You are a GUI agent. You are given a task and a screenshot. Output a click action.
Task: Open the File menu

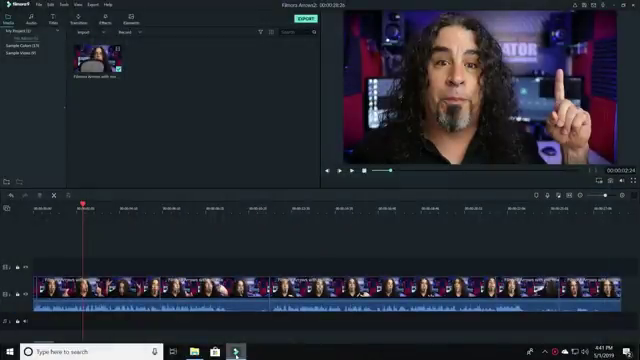click(39, 4)
